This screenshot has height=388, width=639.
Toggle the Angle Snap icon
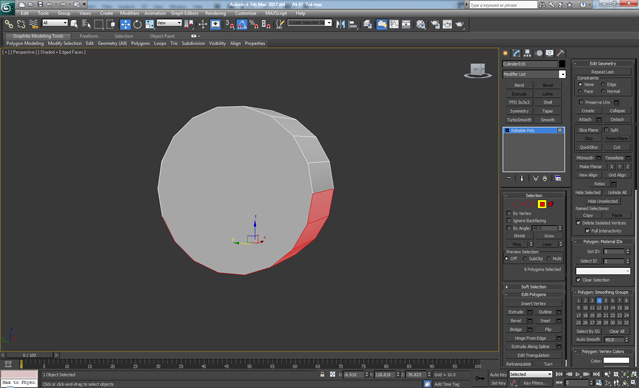[242, 24]
